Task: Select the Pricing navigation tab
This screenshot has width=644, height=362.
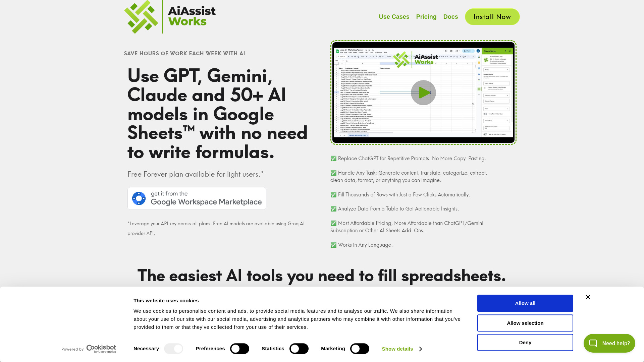Action: tap(426, 17)
